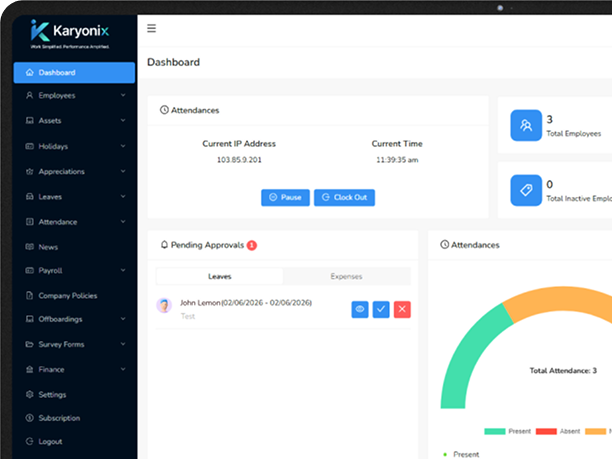
Task: Click the Leaves icon in sidebar
Action: coord(30,197)
